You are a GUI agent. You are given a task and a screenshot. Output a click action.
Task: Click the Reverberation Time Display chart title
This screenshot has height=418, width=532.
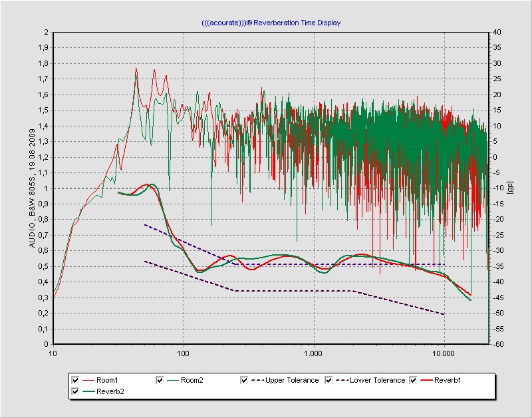[271, 23]
